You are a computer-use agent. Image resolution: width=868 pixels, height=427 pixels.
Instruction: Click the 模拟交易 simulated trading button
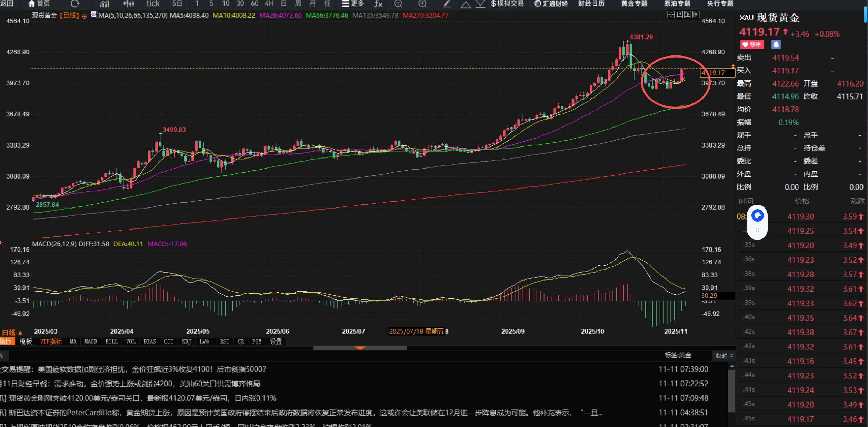click(507, 3)
